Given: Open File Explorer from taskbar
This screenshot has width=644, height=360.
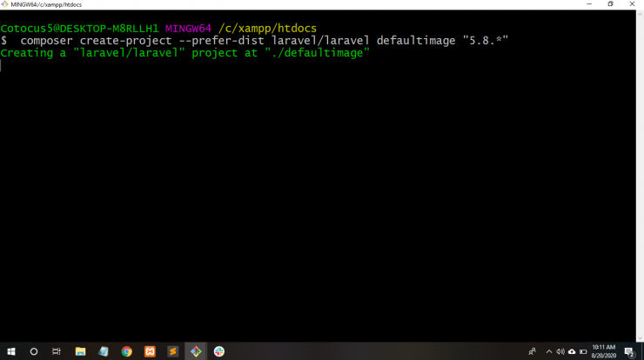Looking at the screenshot, I should tap(80, 351).
